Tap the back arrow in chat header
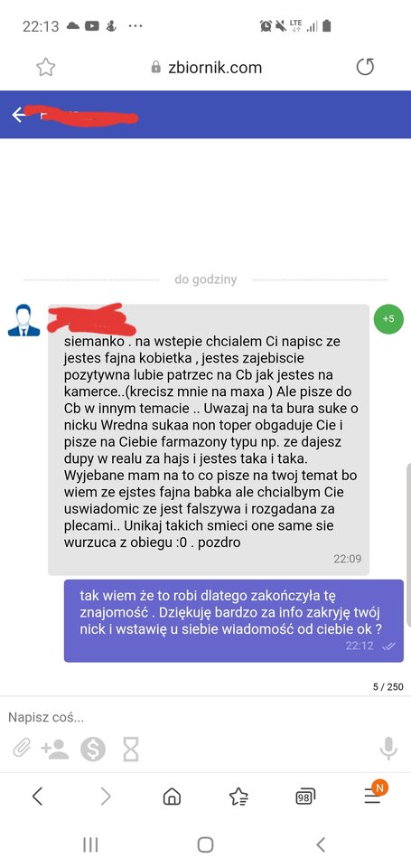Viewport: 411px width, 868px height. [19, 115]
